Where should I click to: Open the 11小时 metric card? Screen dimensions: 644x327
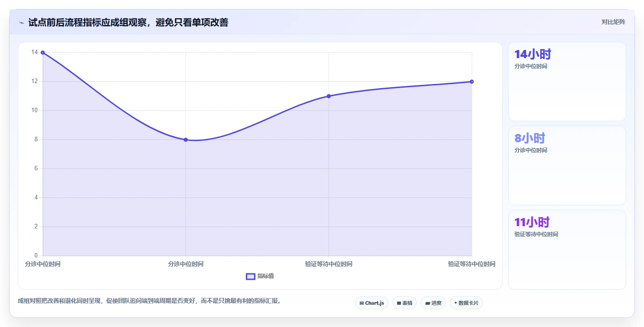[567, 250]
